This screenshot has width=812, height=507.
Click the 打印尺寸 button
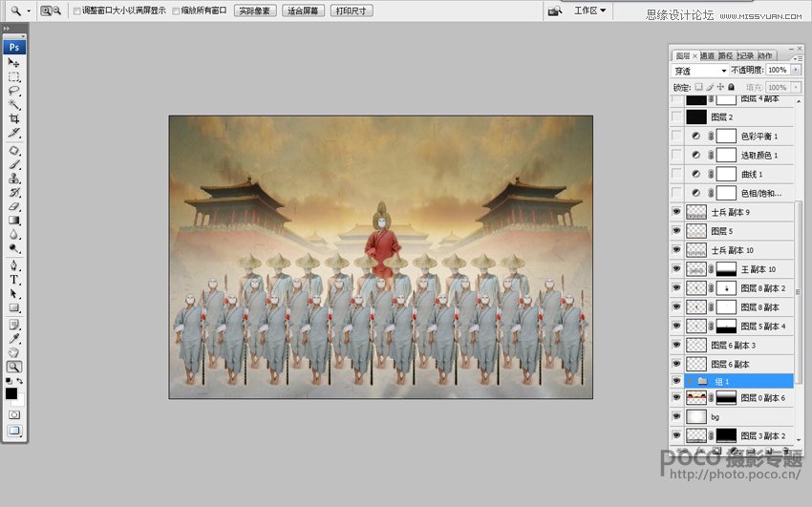[352, 11]
